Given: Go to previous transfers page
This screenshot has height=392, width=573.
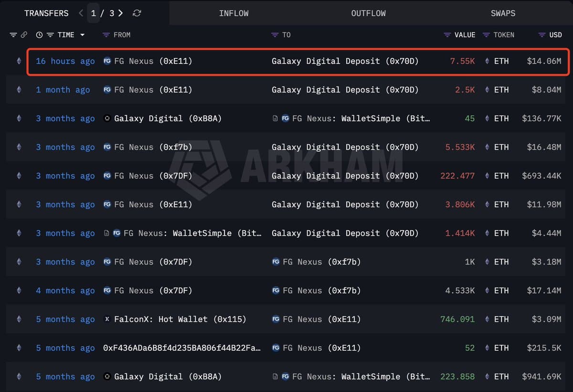Looking at the screenshot, I should 81,13.
